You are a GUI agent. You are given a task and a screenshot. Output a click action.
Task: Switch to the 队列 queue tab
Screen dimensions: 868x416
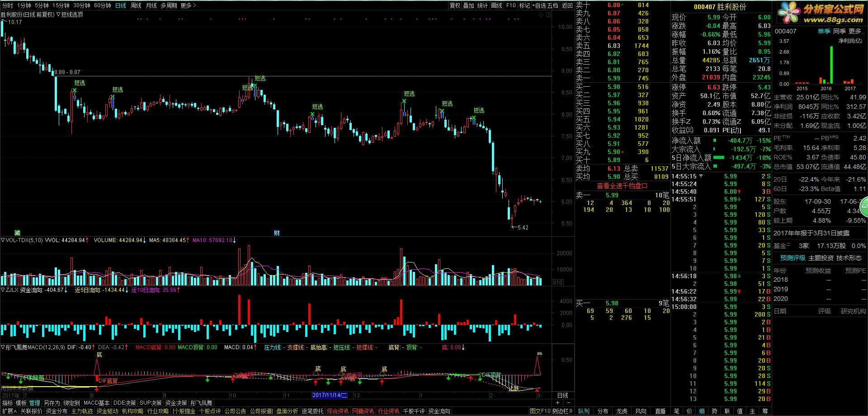pos(584,411)
